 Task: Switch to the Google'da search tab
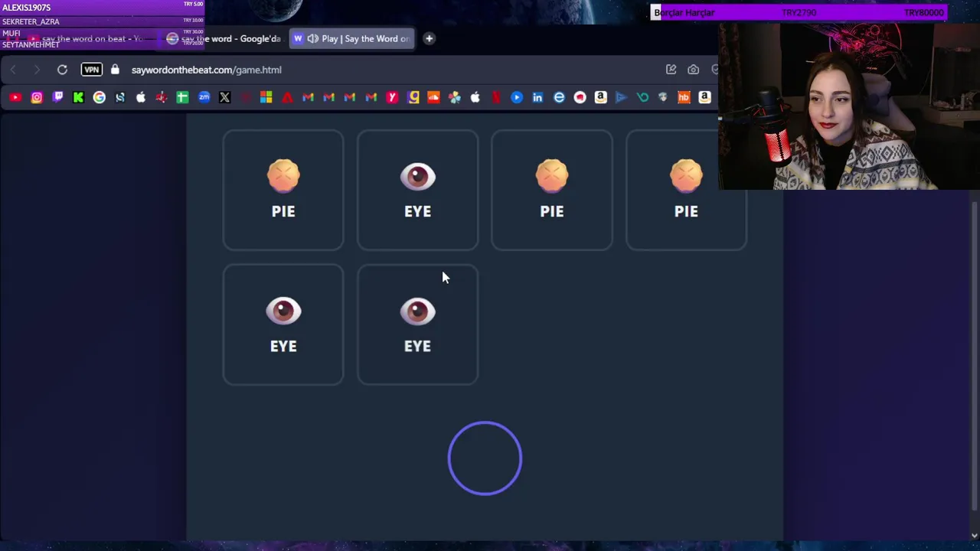224,38
